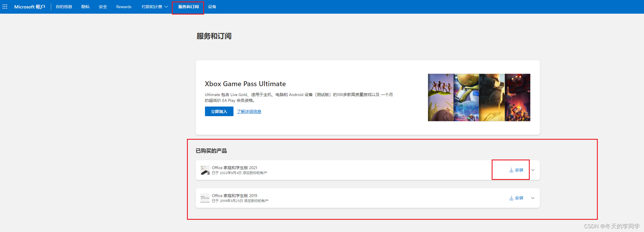The height and width of the screenshot is (232, 644).
Task: Expand the 付款和计费 dropdown menu
Action: pyautogui.click(x=155, y=7)
